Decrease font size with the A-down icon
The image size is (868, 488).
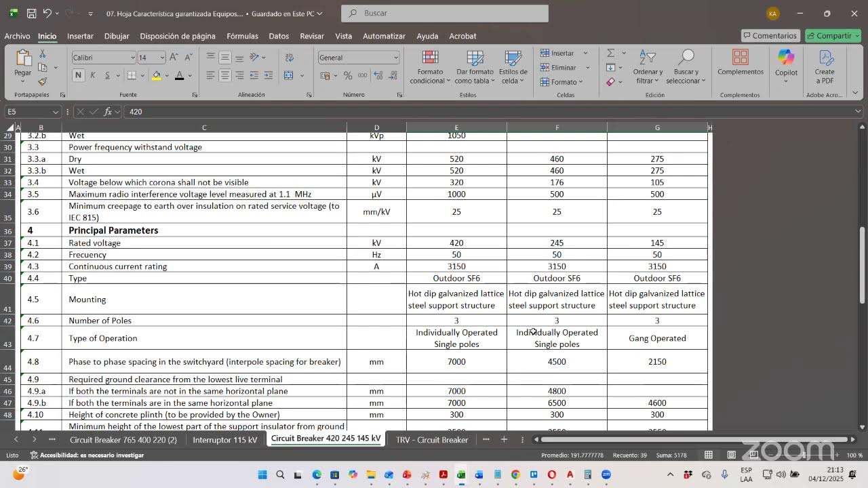[188, 58]
